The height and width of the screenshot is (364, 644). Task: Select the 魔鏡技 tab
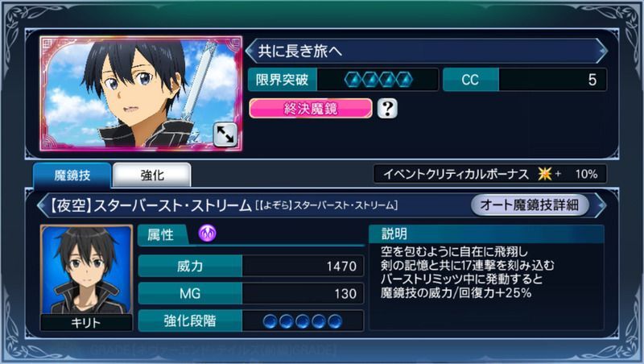pos(72,176)
